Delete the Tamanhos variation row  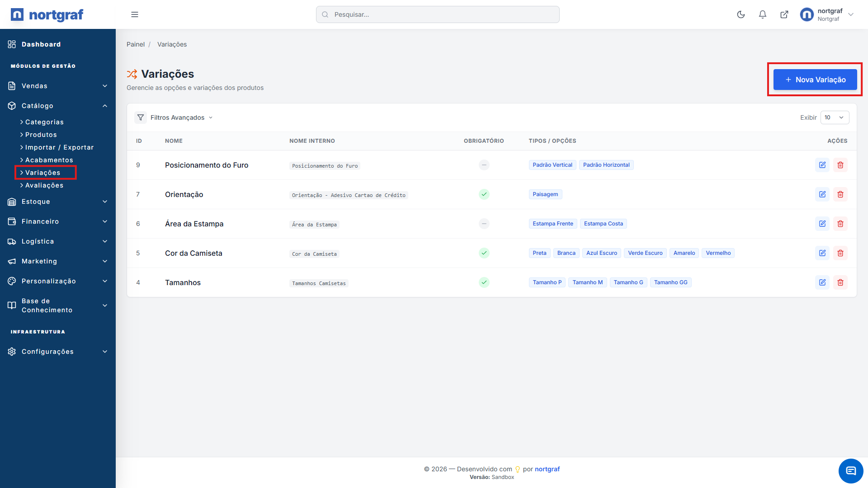click(840, 282)
